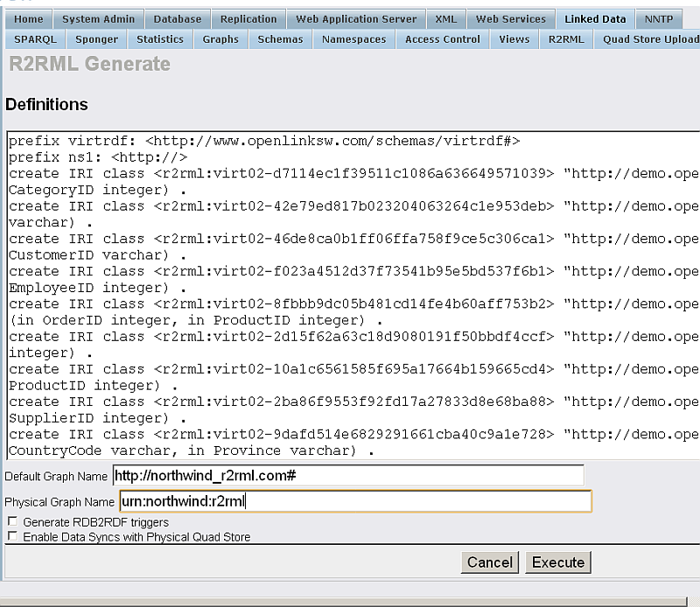The height and width of the screenshot is (607, 700).
Task: Click the Cancel button
Action: pyautogui.click(x=489, y=562)
